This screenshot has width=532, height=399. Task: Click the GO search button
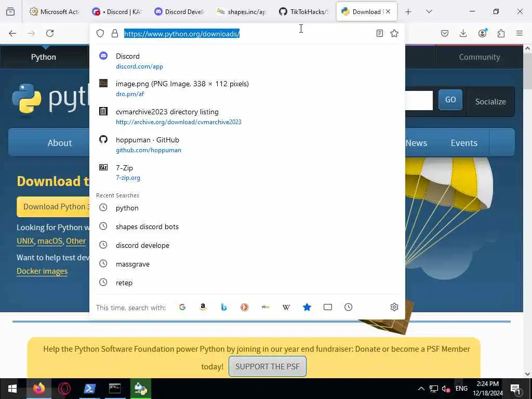click(450, 100)
